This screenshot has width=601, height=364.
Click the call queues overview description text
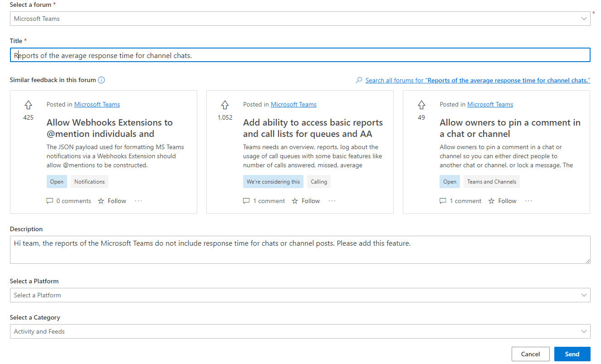[x=313, y=156]
